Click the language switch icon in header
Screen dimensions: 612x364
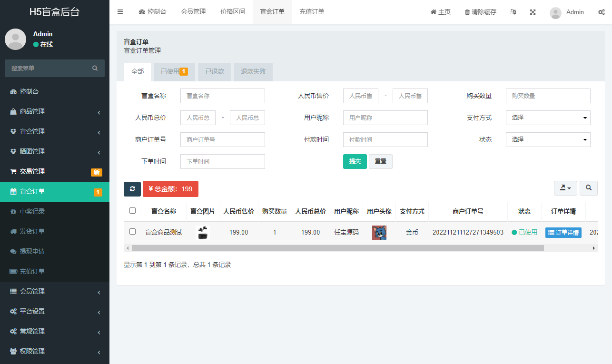point(513,12)
